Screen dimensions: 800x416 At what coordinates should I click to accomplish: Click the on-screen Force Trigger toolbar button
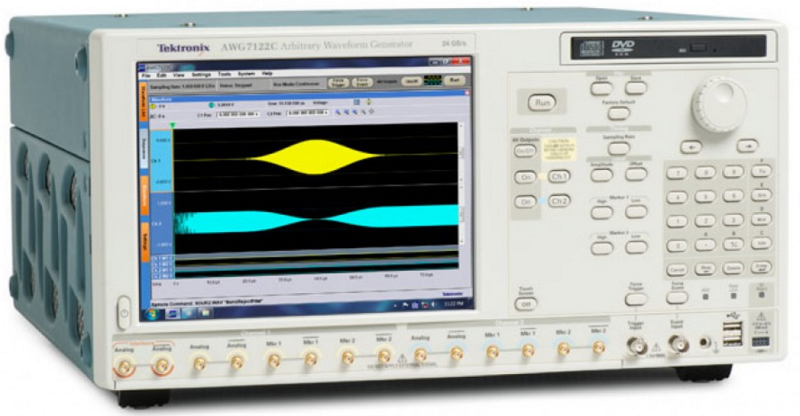pyautogui.click(x=337, y=83)
